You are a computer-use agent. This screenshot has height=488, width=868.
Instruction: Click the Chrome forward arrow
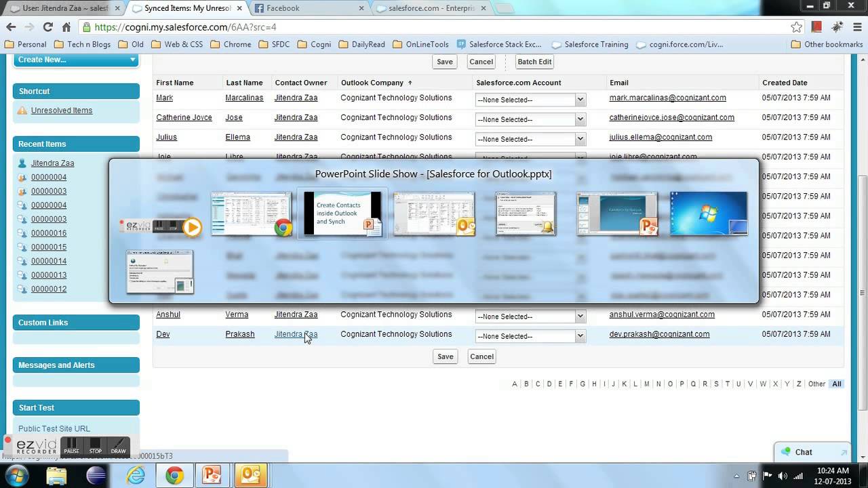coord(29,27)
